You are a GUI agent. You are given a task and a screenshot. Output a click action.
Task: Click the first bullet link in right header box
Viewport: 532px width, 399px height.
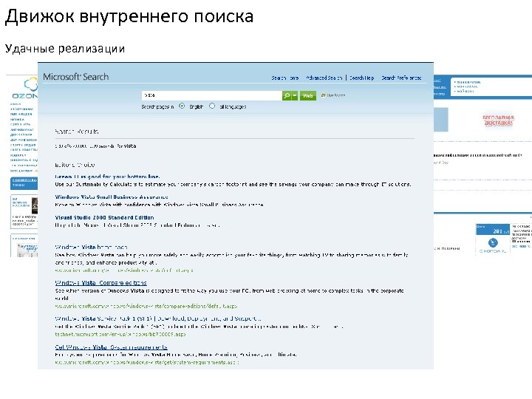coord(468,82)
